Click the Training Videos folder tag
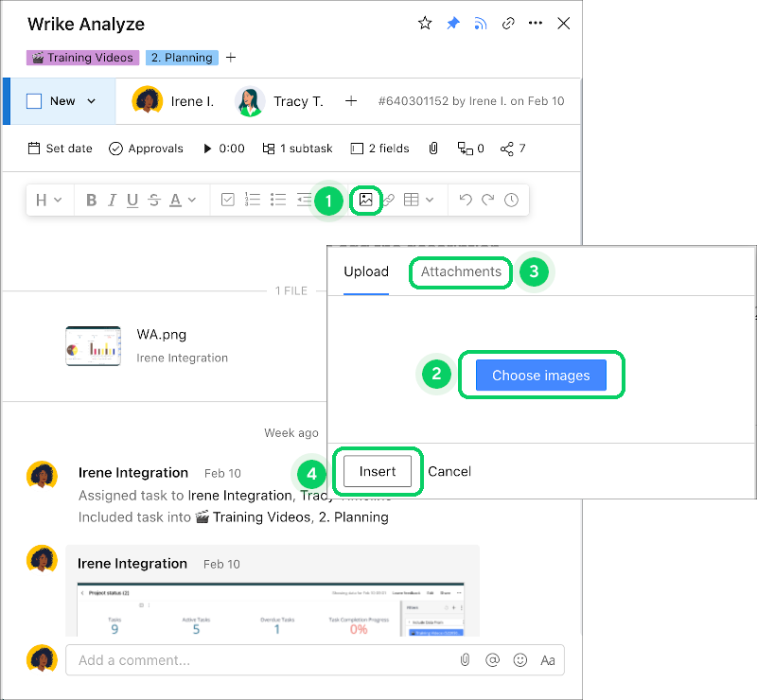757x700 pixels. [82, 58]
